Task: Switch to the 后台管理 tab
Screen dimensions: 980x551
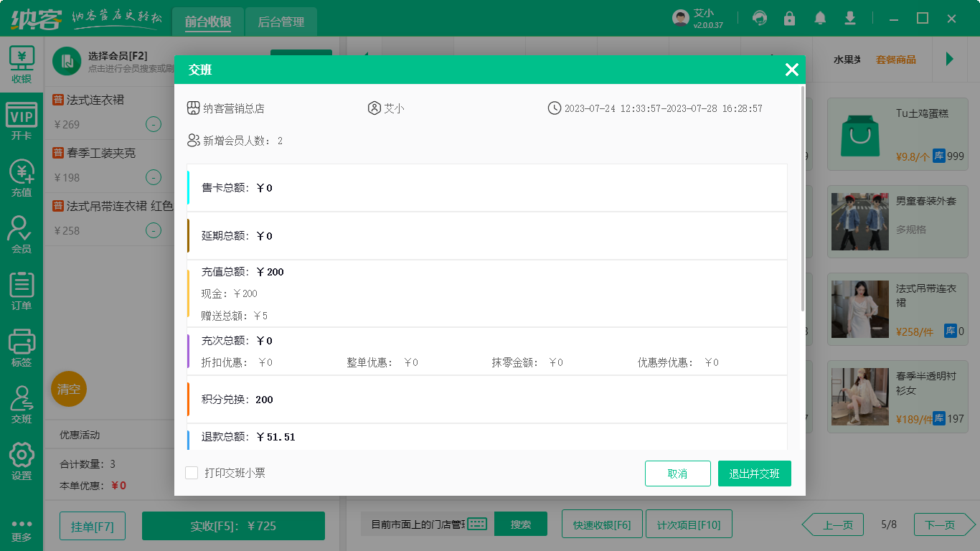Action: click(x=281, y=22)
